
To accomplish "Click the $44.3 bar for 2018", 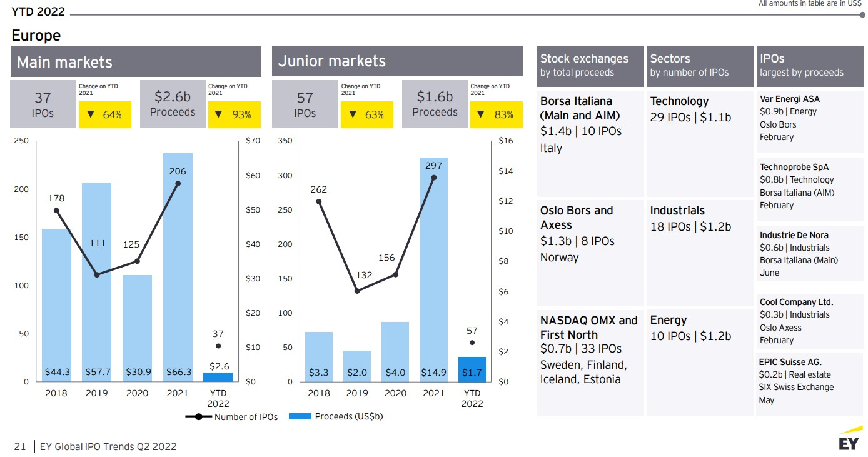I will (57, 305).
